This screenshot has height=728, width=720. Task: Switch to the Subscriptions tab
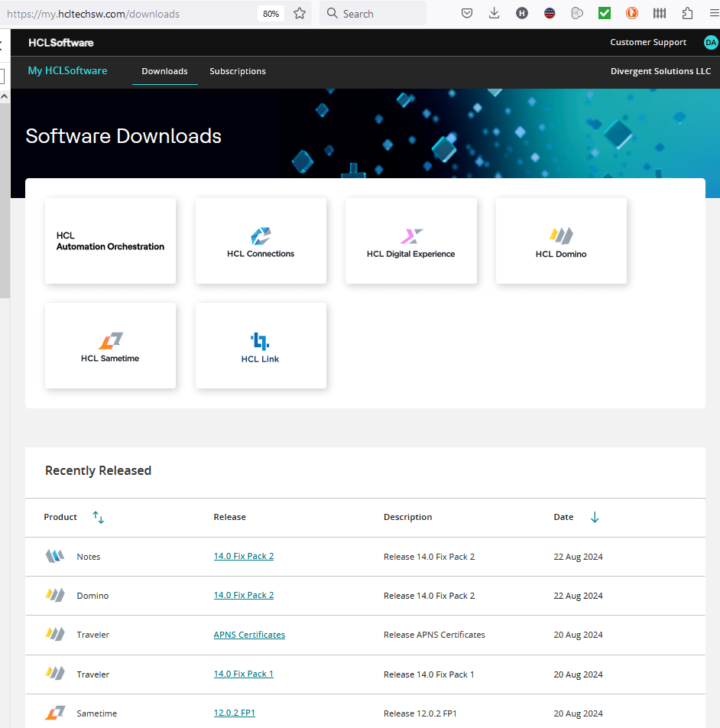point(238,71)
